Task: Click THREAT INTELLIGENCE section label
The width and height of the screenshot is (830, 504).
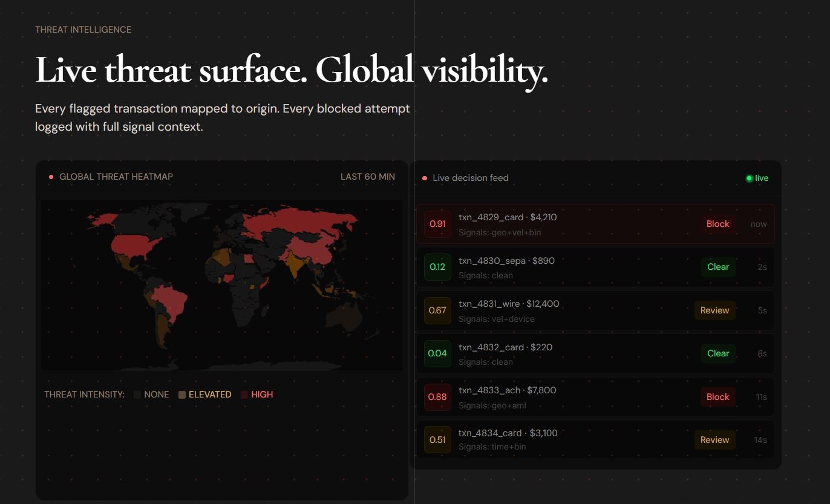Action: (x=83, y=30)
